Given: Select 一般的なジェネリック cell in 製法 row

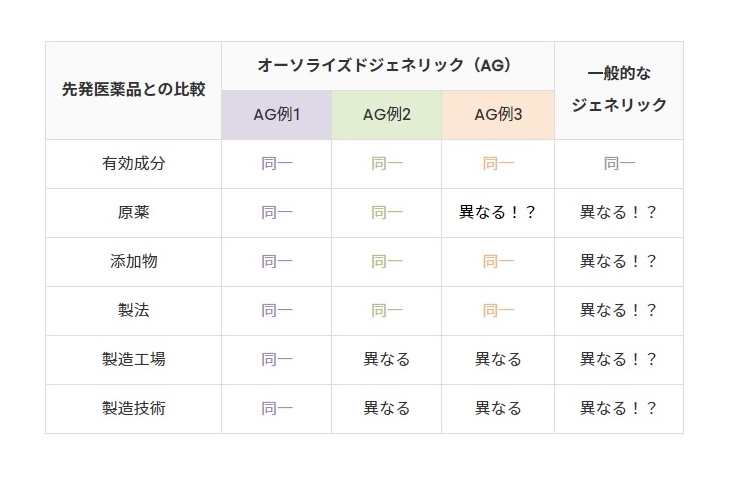Looking at the screenshot, I should pos(619,310).
